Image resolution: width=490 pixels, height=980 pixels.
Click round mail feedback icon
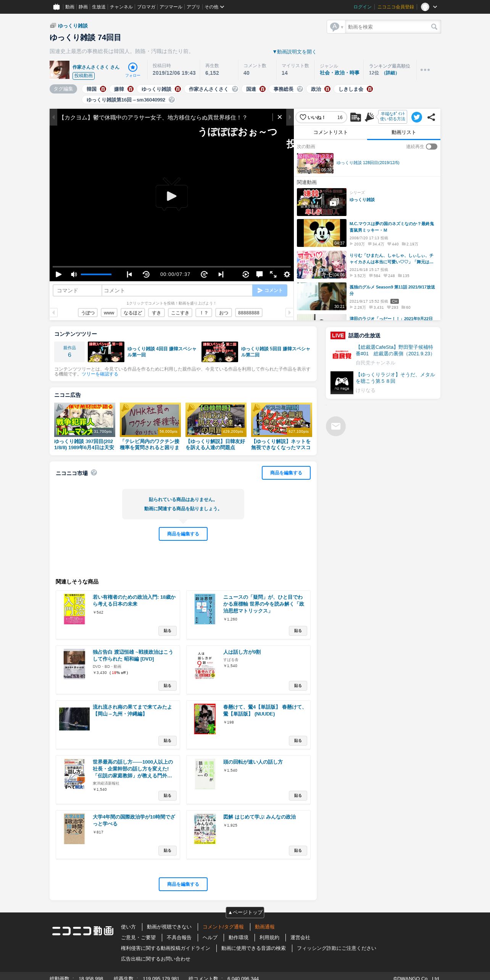tap(336, 426)
